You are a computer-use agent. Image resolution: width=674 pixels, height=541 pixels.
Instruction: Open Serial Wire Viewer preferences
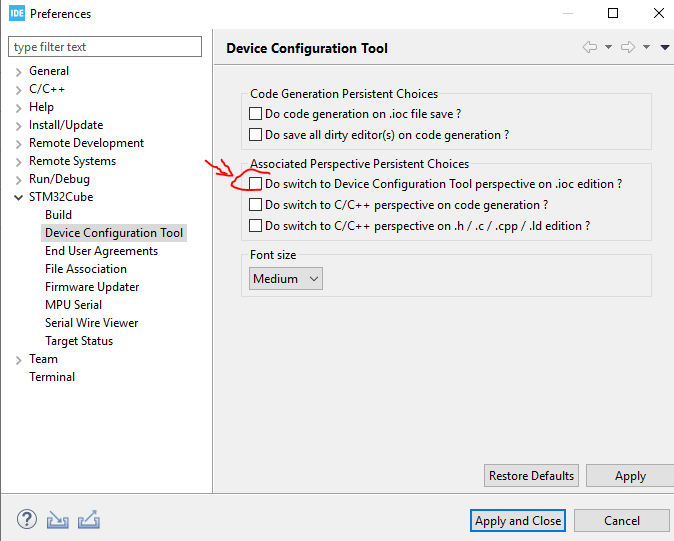pos(92,323)
